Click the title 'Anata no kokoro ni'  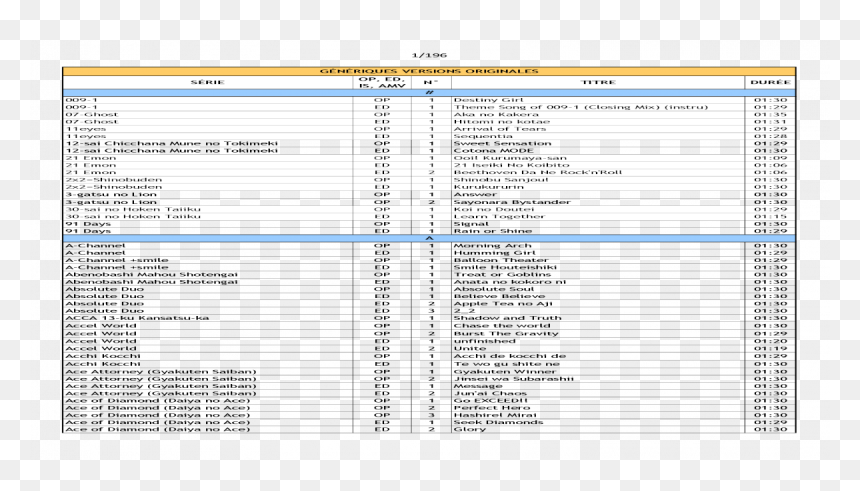510,282
